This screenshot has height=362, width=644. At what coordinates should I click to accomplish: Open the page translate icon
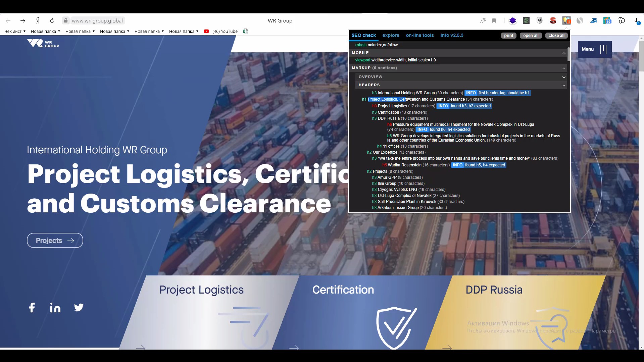click(483, 21)
